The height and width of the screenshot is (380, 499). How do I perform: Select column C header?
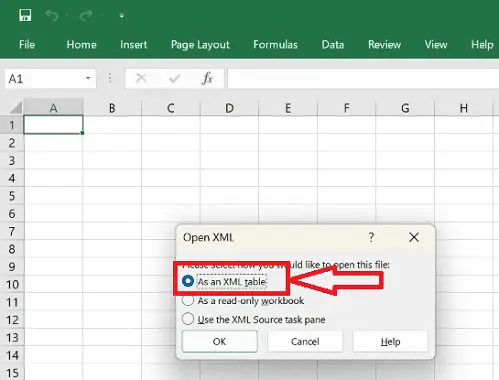coord(171,108)
